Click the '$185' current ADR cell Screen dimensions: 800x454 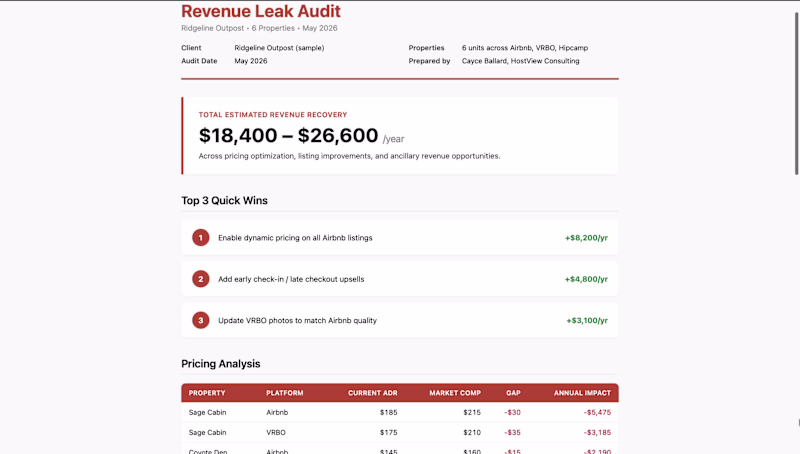(389, 412)
